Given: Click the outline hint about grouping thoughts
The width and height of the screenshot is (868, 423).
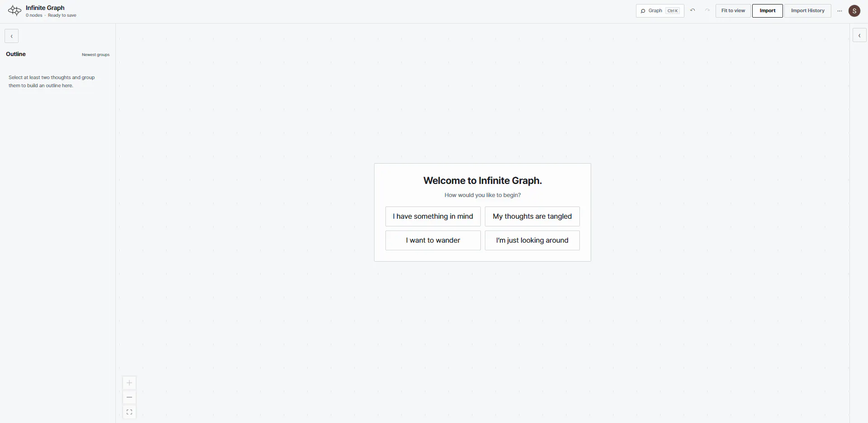Looking at the screenshot, I should (x=52, y=81).
